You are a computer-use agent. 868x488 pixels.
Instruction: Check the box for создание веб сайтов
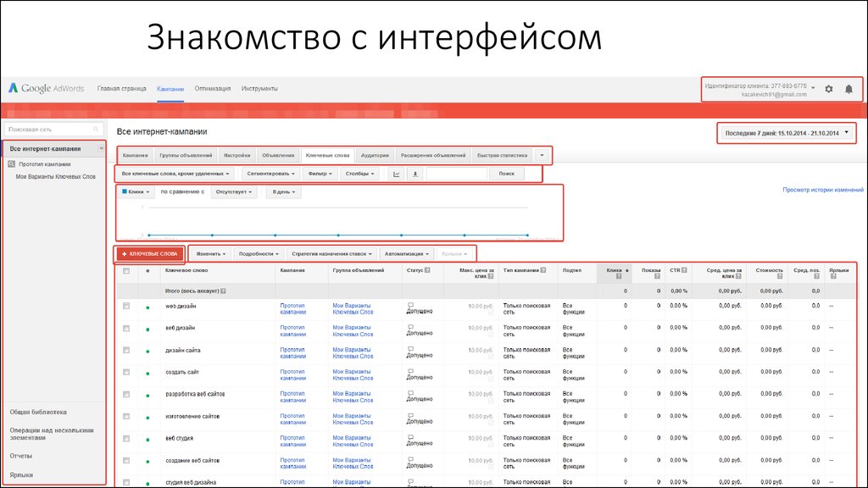pyautogui.click(x=126, y=461)
